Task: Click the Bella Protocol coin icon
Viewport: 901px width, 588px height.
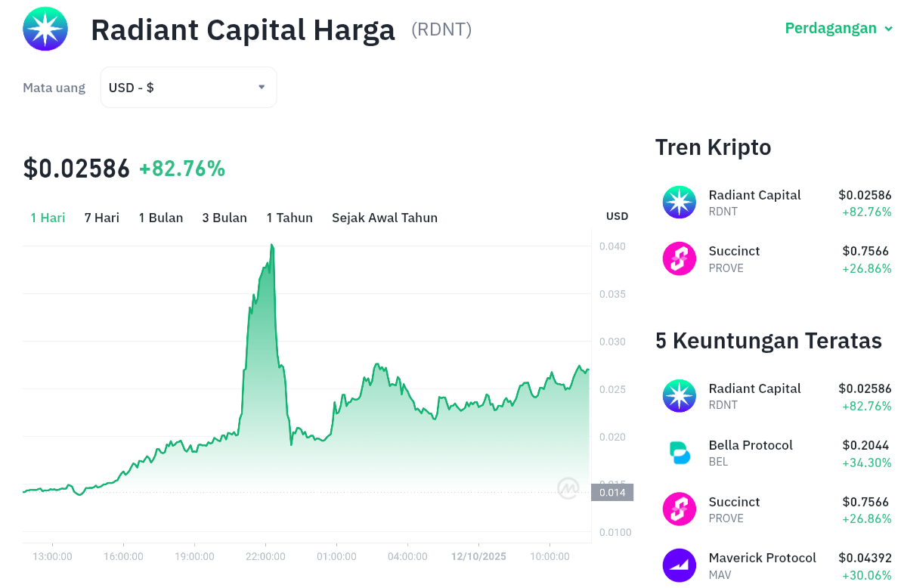Action: 679,452
